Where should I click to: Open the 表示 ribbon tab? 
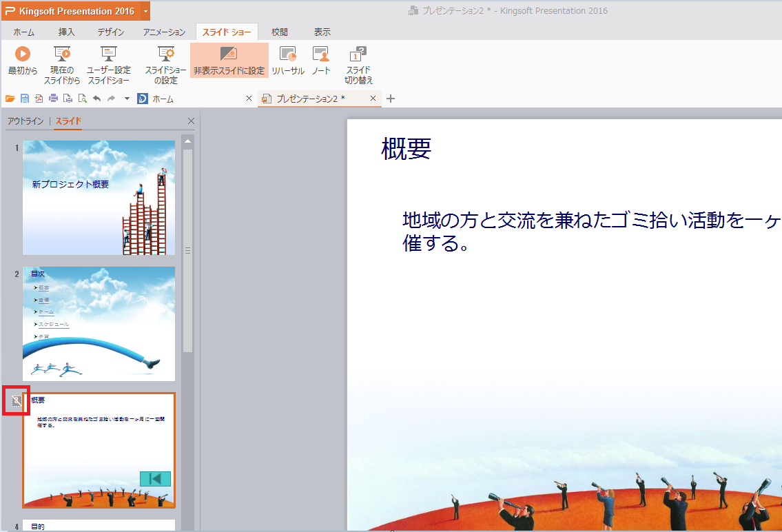tap(322, 32)
